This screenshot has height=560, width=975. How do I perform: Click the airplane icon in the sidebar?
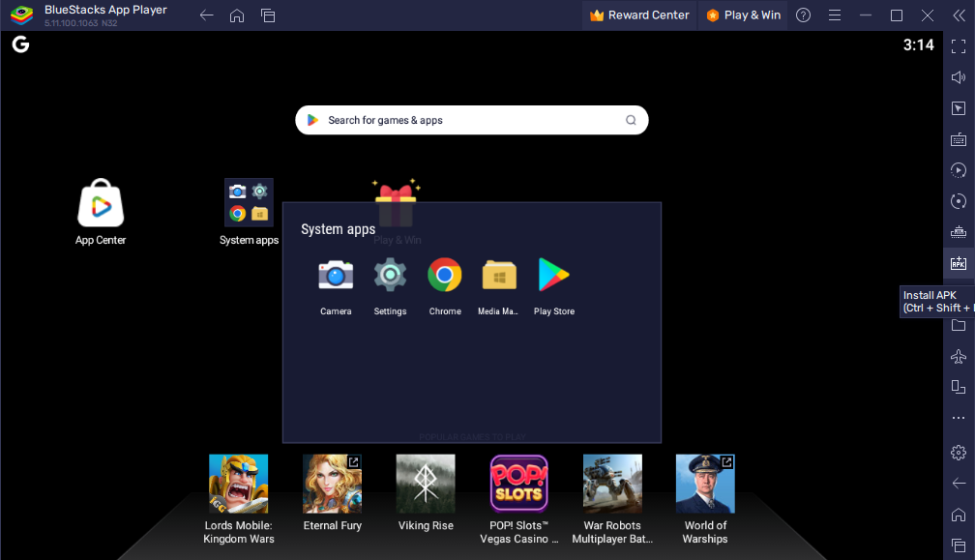pos(959,356)
